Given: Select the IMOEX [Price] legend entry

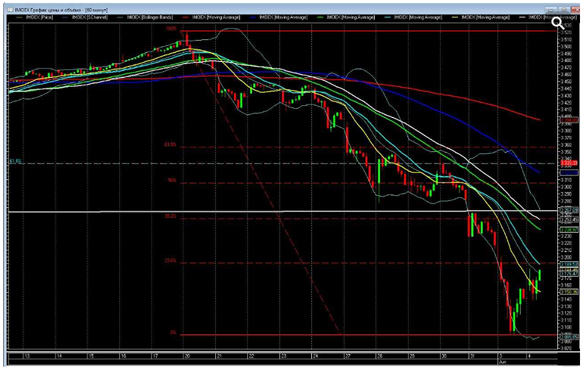Looking at the screenshot, I should (35, 17).
